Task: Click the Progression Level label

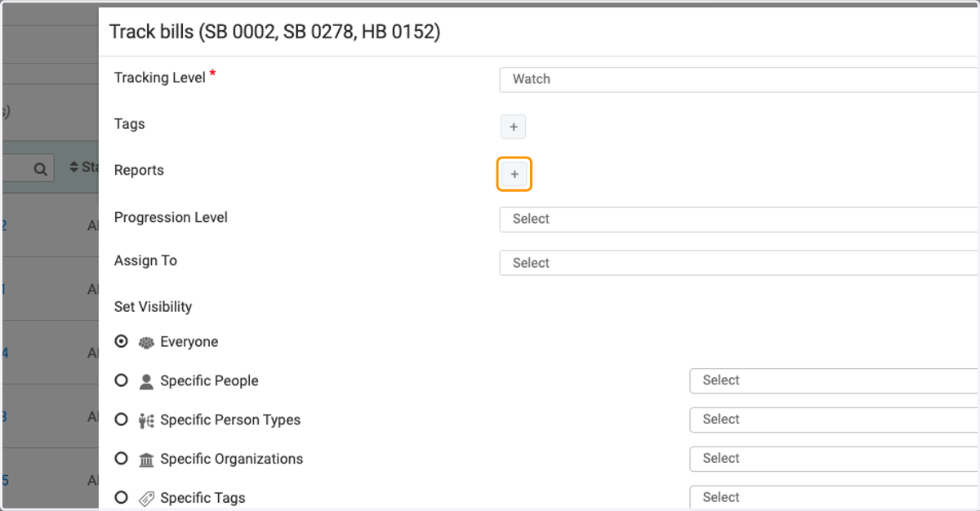Action: (x=171, y=218)
